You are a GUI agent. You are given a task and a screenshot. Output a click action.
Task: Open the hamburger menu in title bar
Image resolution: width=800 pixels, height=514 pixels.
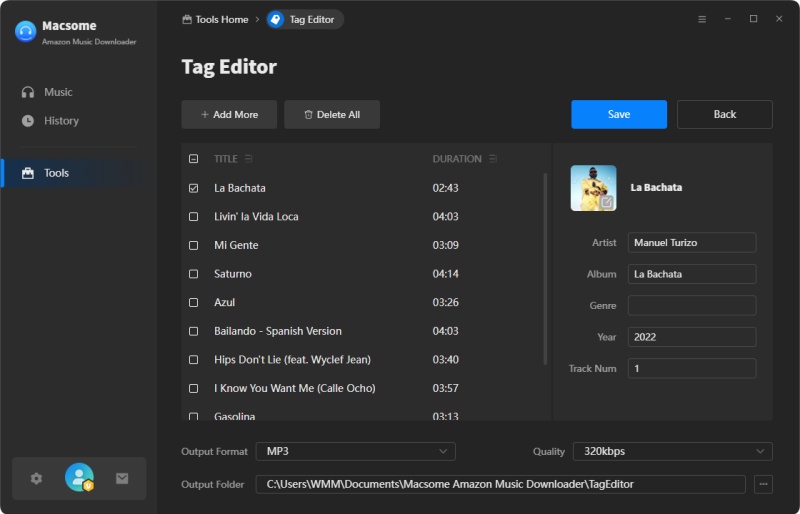(702, 19)
